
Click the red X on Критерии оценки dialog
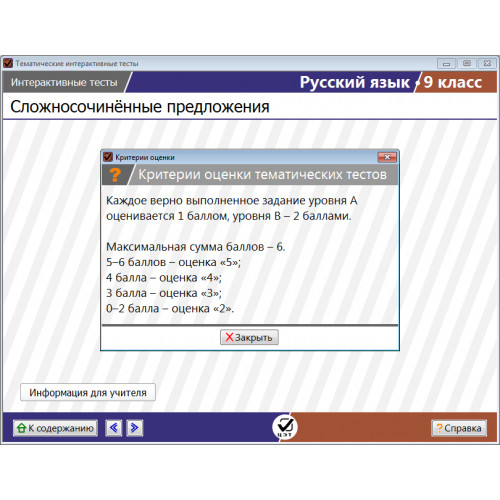click(387, 157)
